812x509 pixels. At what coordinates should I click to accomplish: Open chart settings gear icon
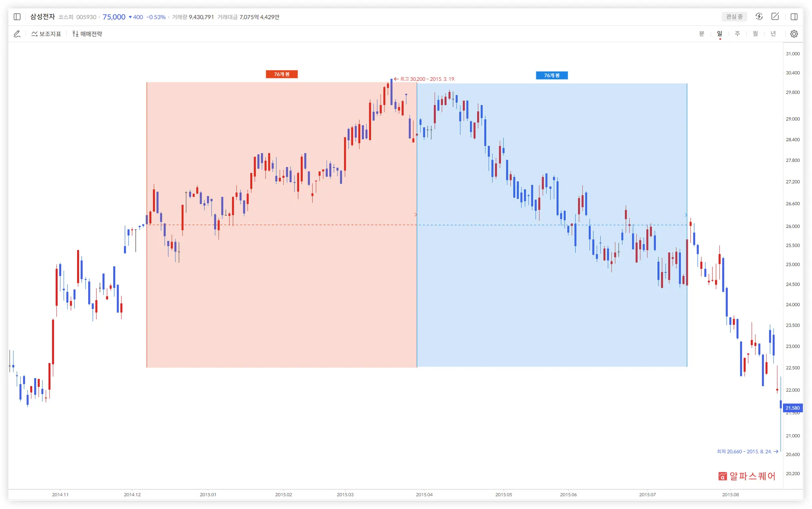click(x=794, y=34)
